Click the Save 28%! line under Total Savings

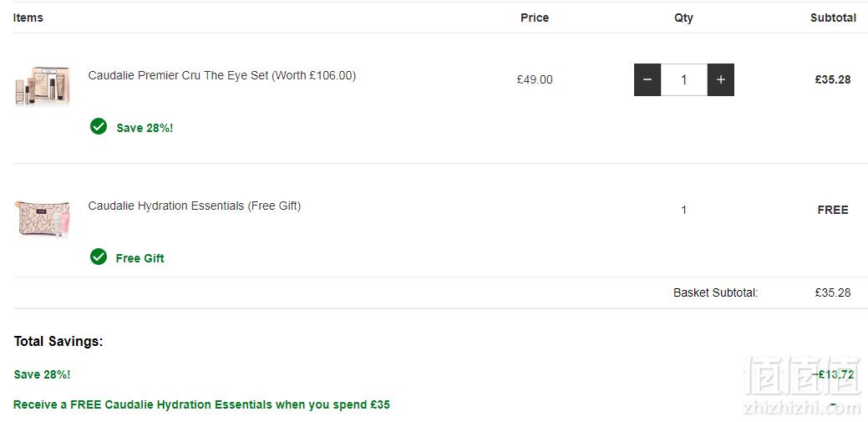[x=42, y=374]
